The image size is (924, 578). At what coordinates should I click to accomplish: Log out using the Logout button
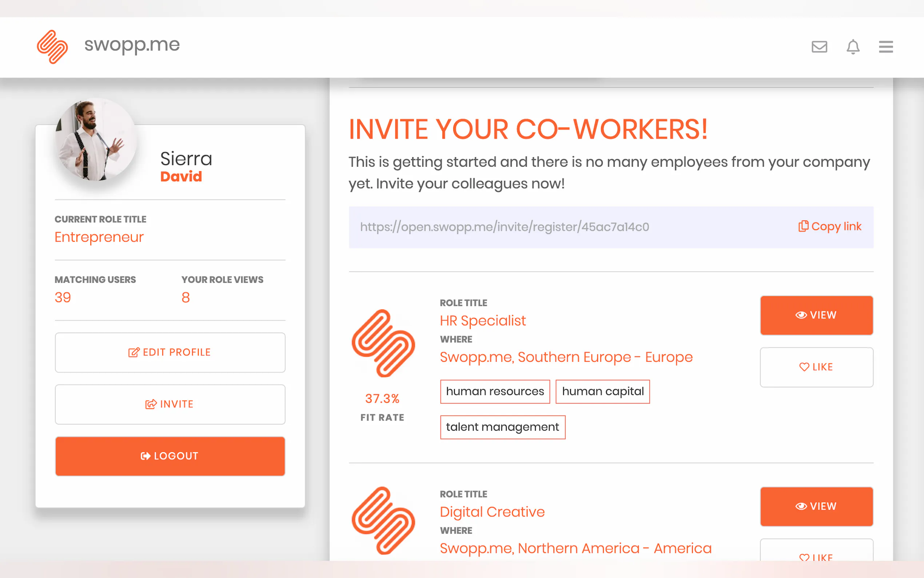[170, 456]
